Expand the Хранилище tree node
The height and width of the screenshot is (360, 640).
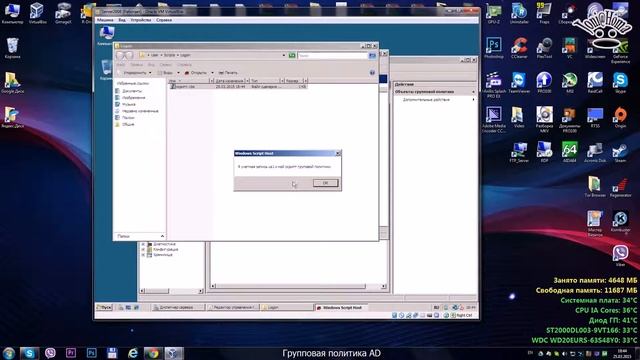(143, 255)
